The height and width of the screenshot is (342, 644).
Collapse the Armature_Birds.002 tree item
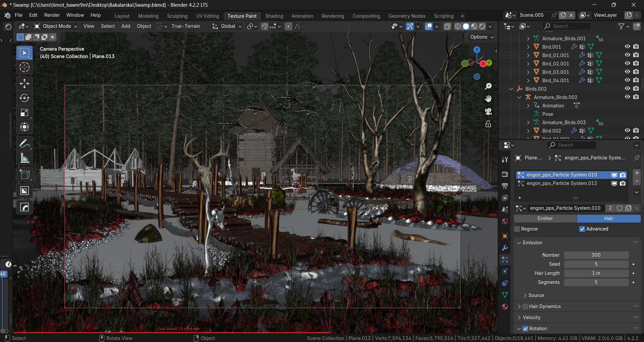(x=519, y=97)
